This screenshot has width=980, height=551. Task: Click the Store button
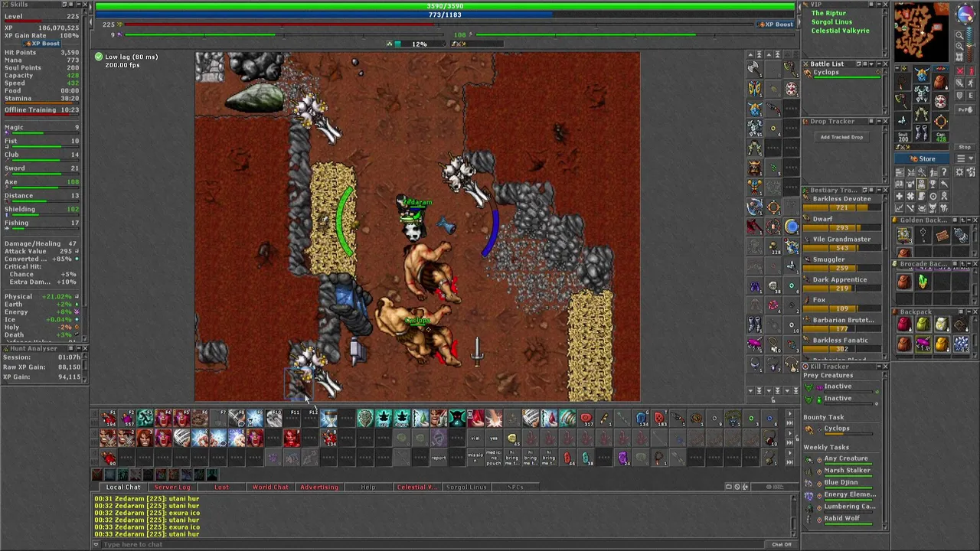click(x=923, y=158)
